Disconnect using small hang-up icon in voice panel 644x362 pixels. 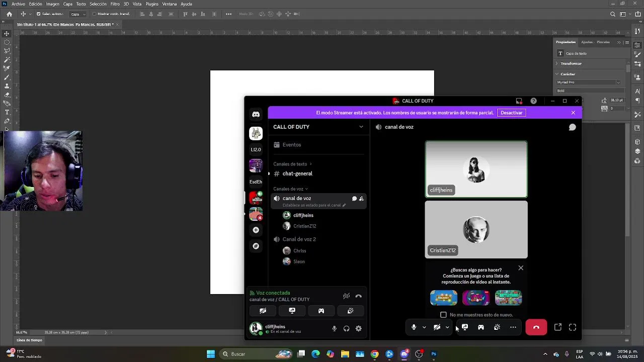[358, 296]
